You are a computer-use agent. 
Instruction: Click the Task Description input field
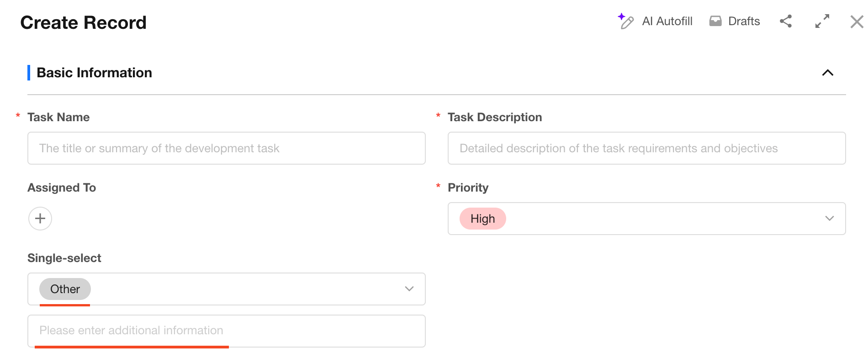click(646, 148)
